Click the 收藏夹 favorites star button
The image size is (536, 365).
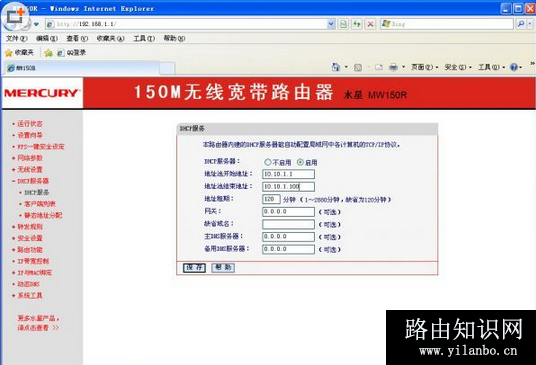click(19, 53)
